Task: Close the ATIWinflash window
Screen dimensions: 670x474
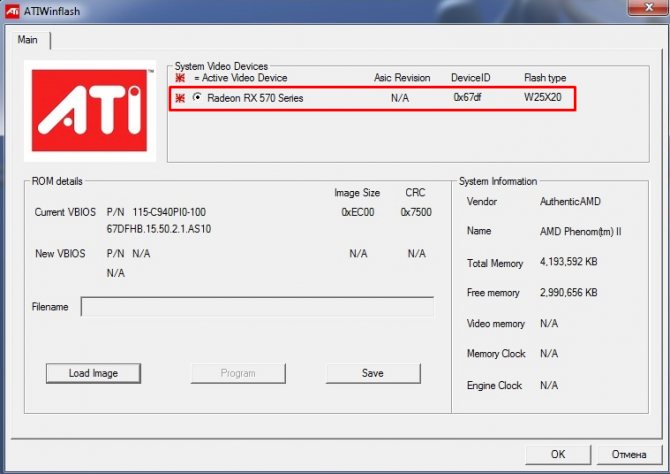Action: pyautogui.click(x=649, y=8)
